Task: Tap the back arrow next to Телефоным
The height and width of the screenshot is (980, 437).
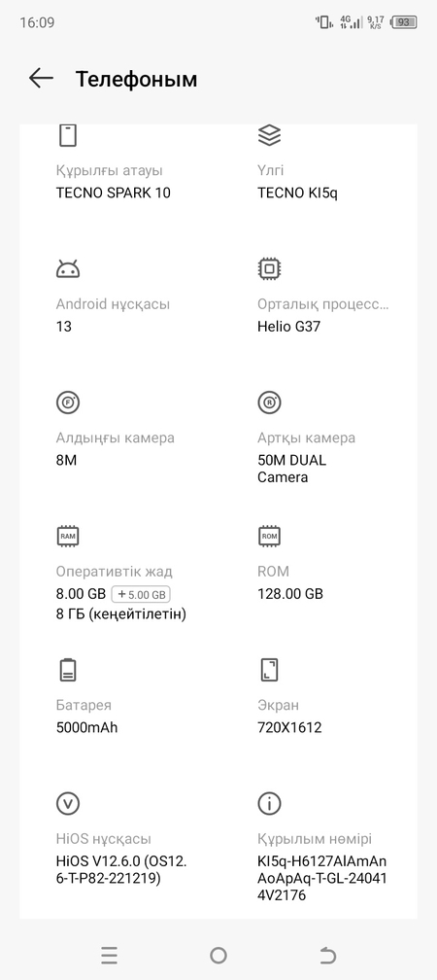Action: (41, 79)
